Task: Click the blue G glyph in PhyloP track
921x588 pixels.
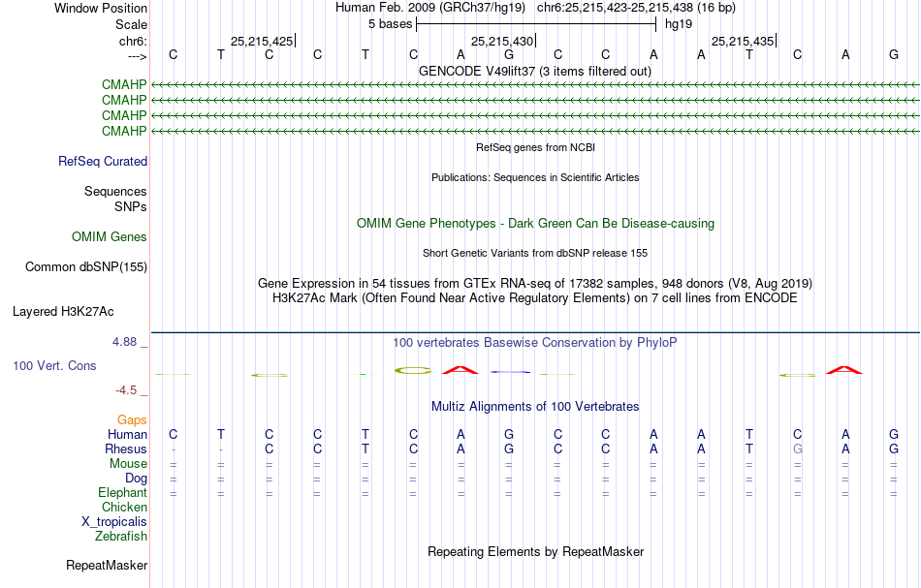Action: click(x=509, y=372)
